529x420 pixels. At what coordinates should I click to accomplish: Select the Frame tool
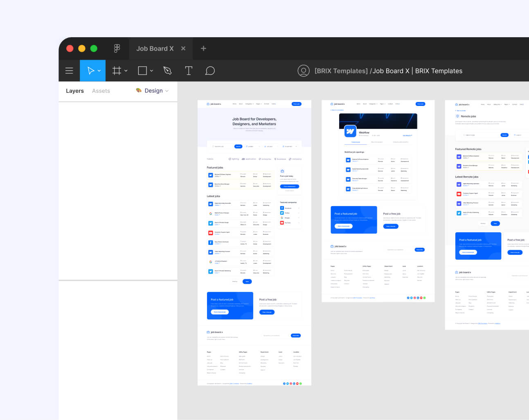pyautogui.click(x=117, y=70)
